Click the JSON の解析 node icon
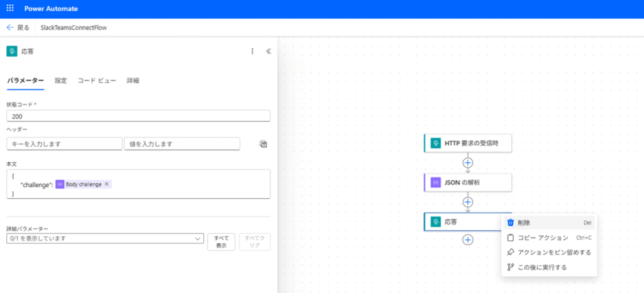 point(435,182)
